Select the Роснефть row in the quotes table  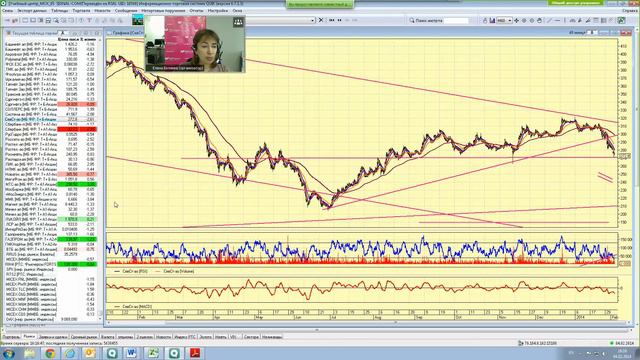[51, 154]
